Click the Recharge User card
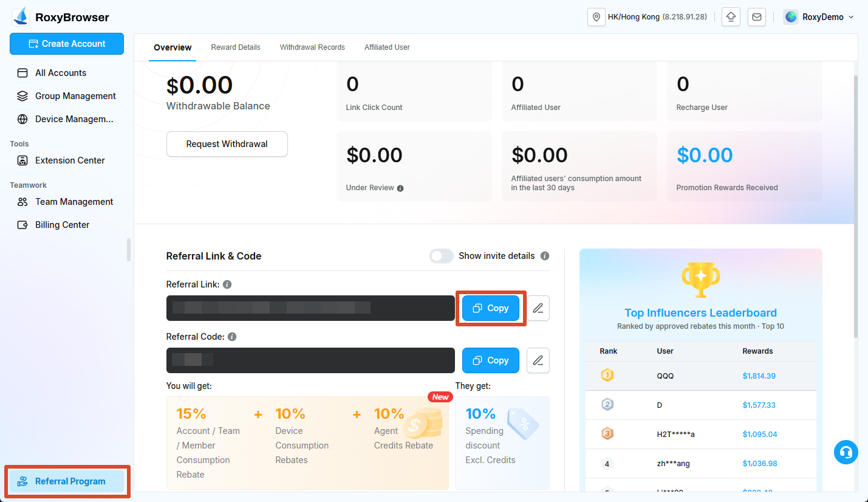Image resolution: width=868 pixels, height=502 pixels. coord(745,91)
